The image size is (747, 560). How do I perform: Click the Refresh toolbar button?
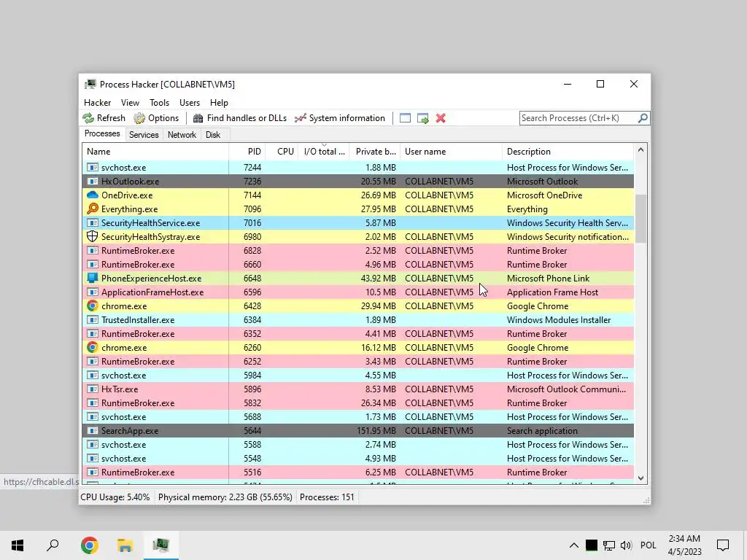click(104, 118)
